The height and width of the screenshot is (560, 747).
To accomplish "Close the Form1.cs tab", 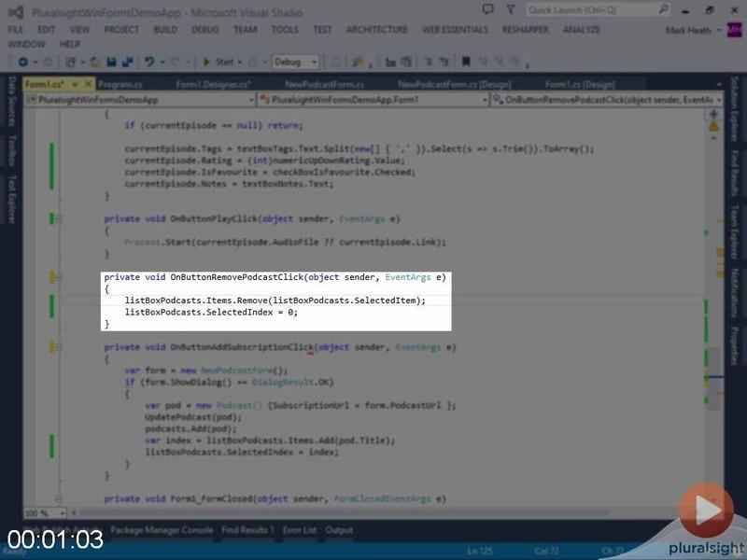I will tap(88, 84).
